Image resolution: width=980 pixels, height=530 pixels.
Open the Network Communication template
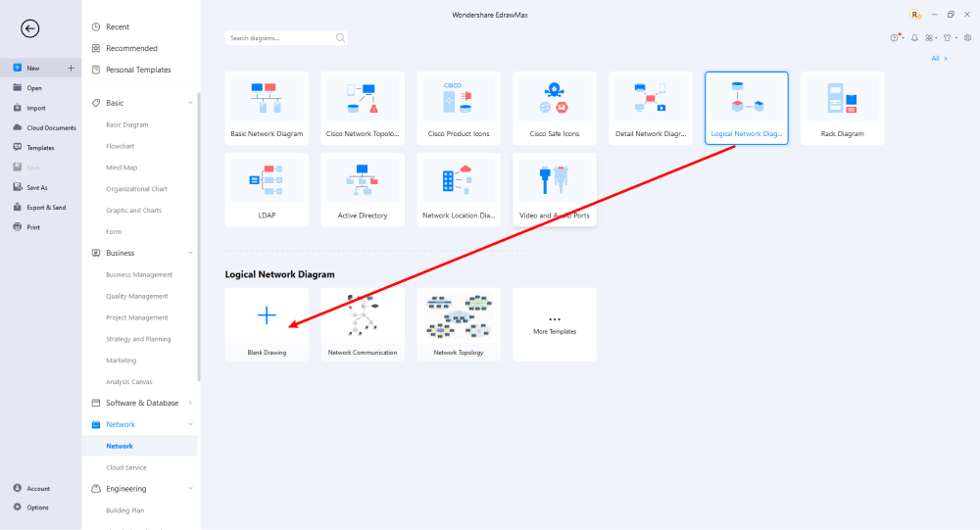pos(363,323)
